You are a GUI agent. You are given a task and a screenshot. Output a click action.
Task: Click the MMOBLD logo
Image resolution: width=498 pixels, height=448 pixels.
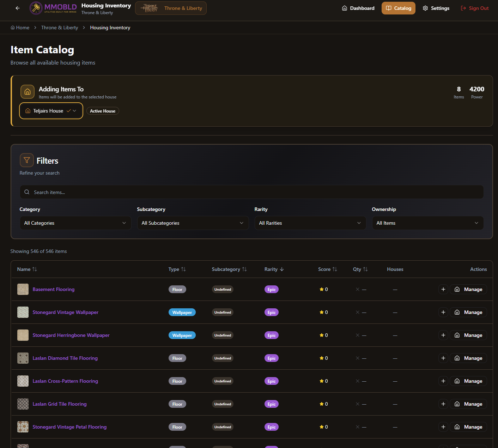click(x=53, y=8)
